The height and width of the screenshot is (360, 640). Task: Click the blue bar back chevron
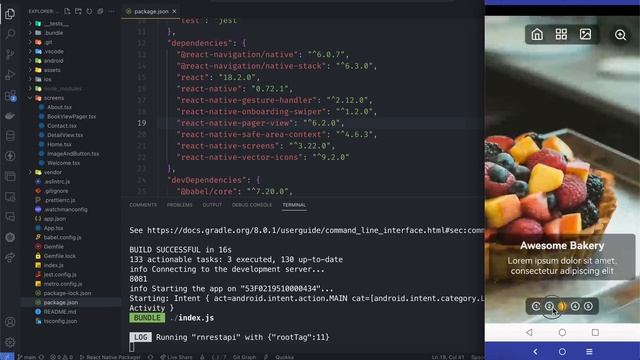coord(535,351)
